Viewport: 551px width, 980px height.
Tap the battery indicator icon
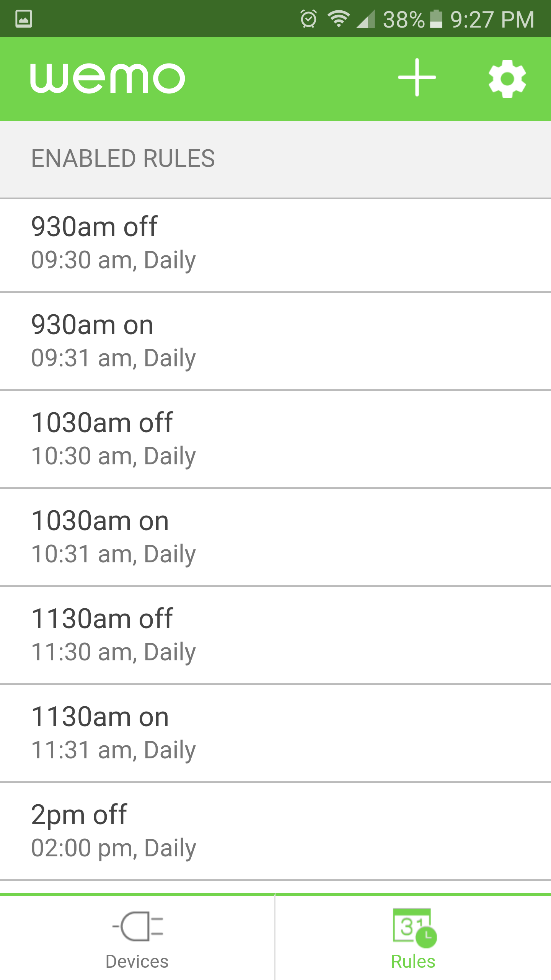pyautogui.click(x=436, y=19)
